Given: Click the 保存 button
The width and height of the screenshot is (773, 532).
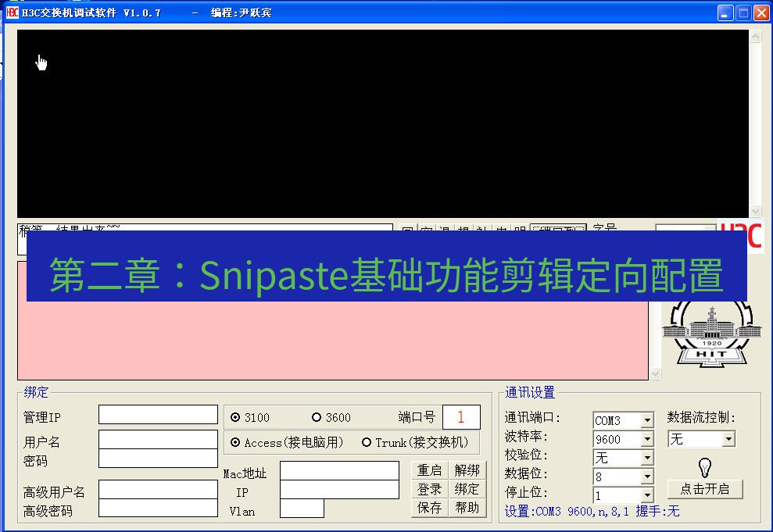Looking at the screenshot, I should (430, 508).
